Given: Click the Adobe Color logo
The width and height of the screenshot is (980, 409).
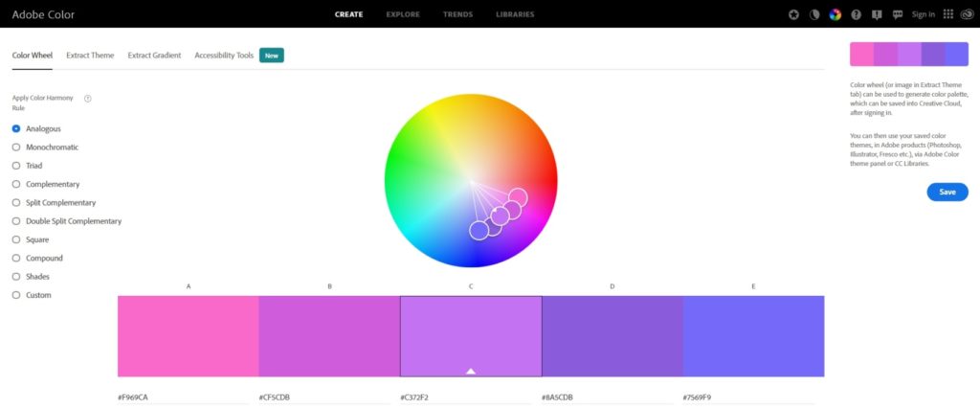Looking at the screenshot, I should (x=43, y=14).
